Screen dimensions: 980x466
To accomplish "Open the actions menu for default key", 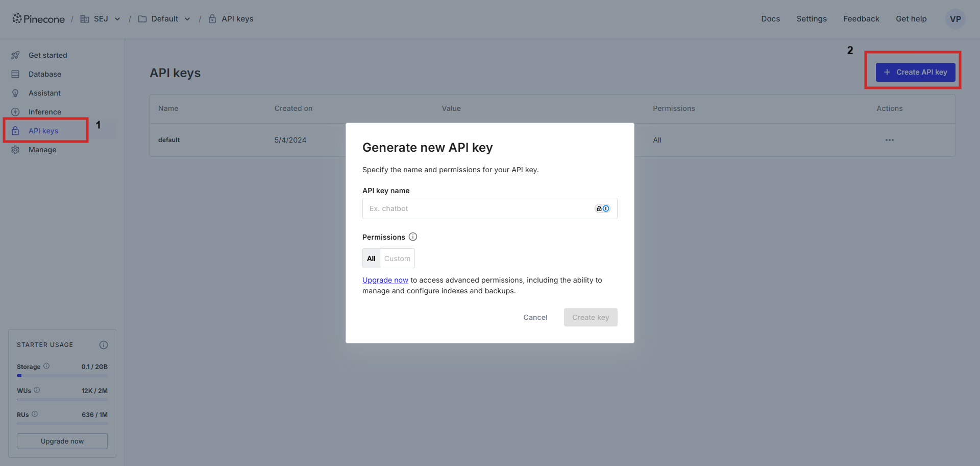I will 890,139.
